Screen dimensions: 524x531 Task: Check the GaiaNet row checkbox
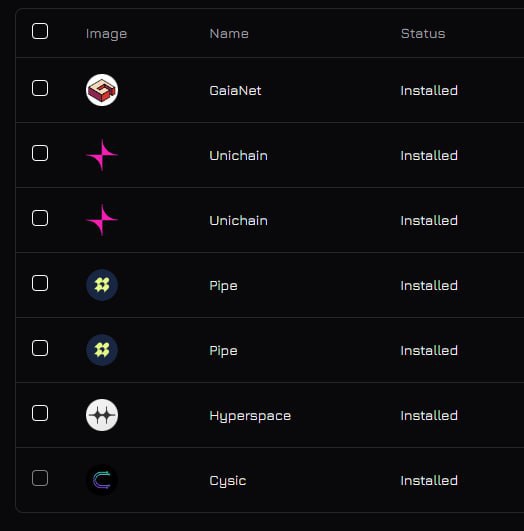[40, 88]
